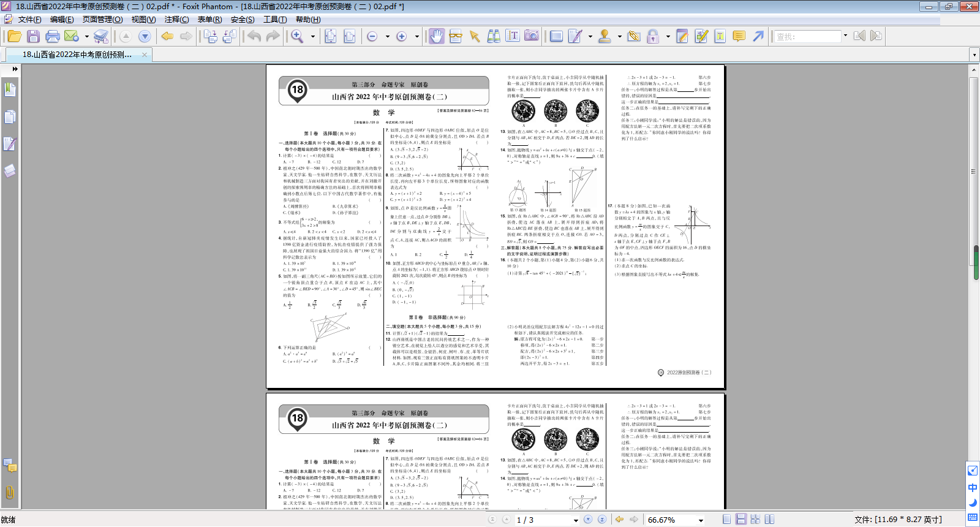Collapse the left navigation panel arrow
Viewport: 980px width, 527px height.
(15, 69)
